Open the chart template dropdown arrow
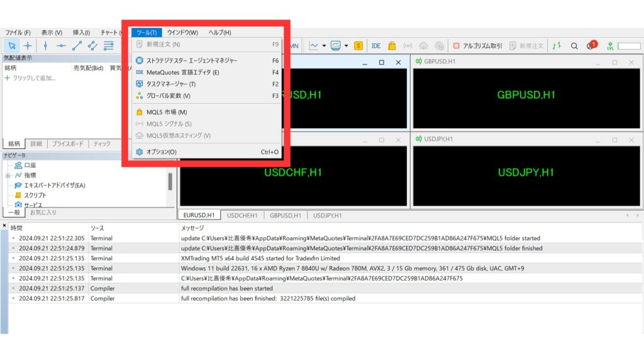Screen dimensions: 644x362 pos(346,45)
